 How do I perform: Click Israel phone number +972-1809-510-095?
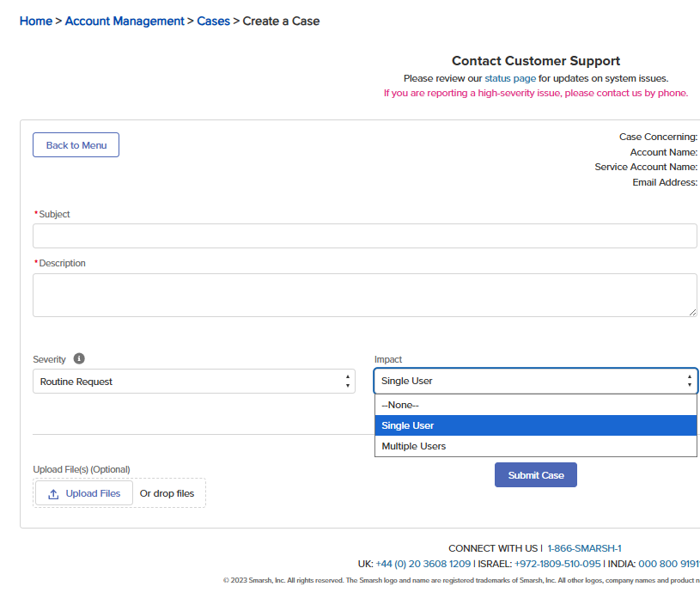557,564
